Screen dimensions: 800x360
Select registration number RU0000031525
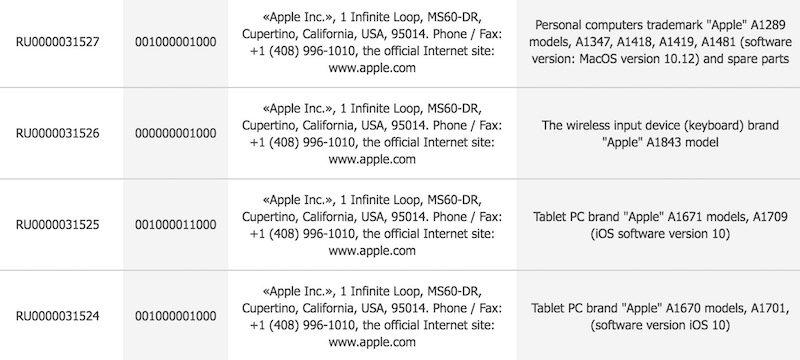[x=58, y=224]
